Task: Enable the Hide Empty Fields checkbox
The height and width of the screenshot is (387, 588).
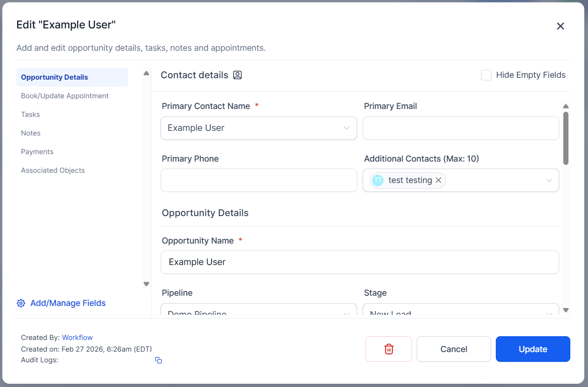Action: (486, 75)
